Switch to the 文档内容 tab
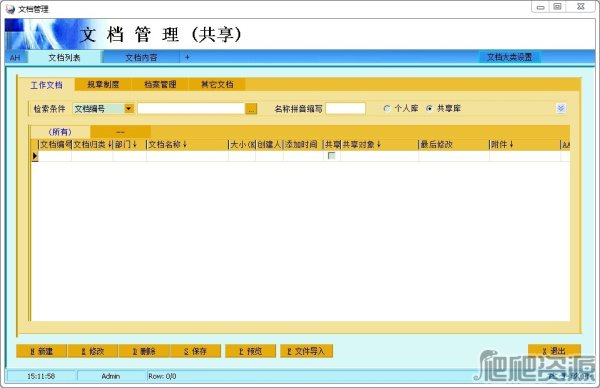Viewport: 600px width, 388px height. [x=141, y=58]
